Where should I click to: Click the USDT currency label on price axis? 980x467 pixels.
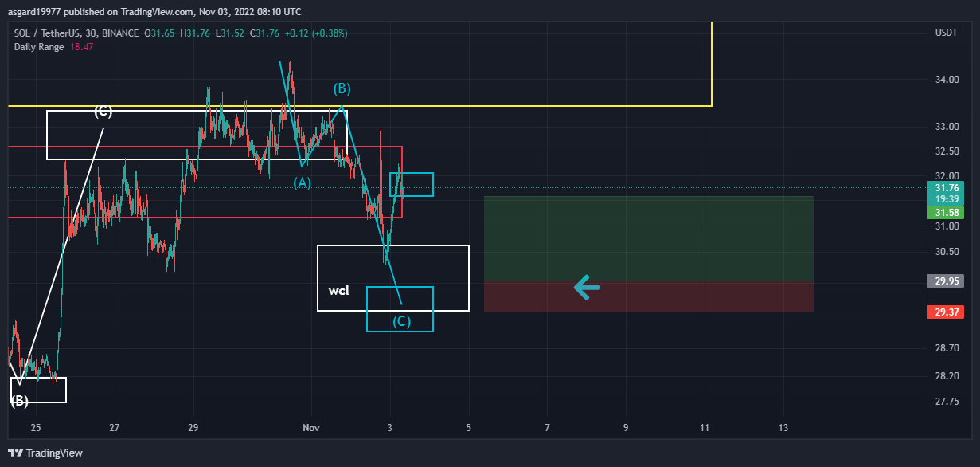946,33
